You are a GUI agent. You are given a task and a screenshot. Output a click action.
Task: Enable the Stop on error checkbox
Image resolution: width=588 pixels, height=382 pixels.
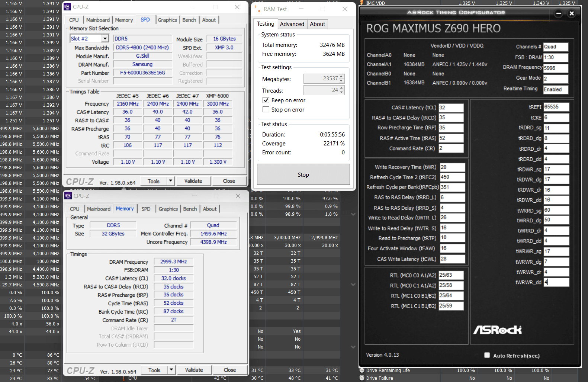click(x=266, y=109)
